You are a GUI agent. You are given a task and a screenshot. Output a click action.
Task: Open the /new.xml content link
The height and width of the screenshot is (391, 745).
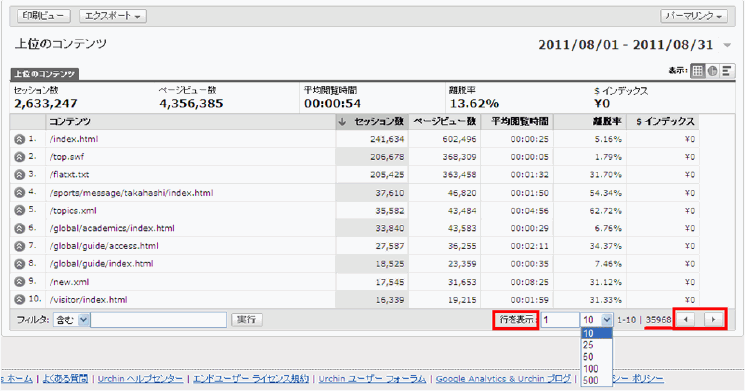click(x=69, y=282)
